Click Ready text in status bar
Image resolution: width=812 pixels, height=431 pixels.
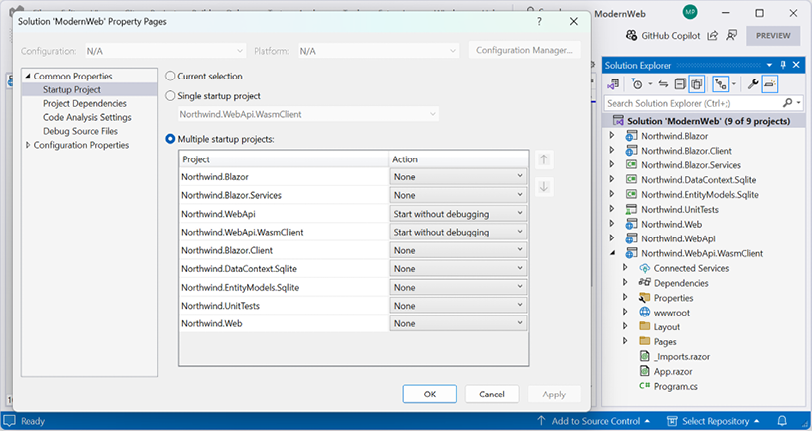click(33, 421)
